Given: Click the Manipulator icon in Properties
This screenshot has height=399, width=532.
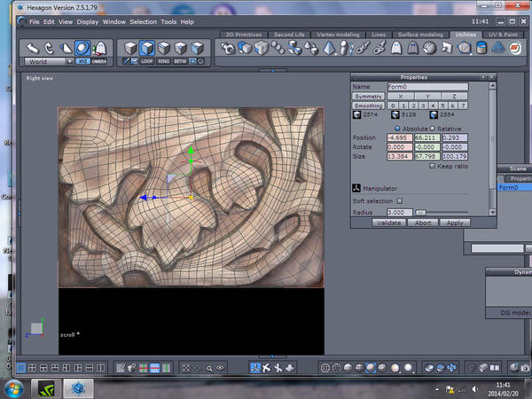Looking at the screenshot, I should (356, 188).
